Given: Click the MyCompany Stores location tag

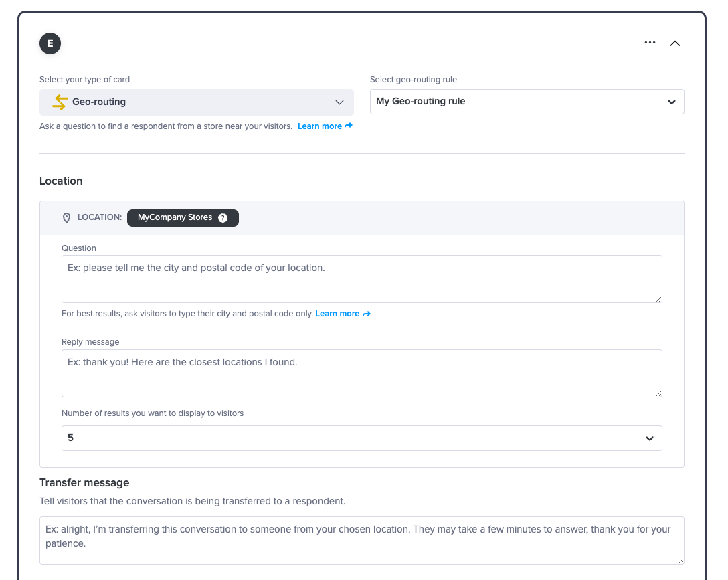Looking at the screenshot, I should [x=183, y=218].
